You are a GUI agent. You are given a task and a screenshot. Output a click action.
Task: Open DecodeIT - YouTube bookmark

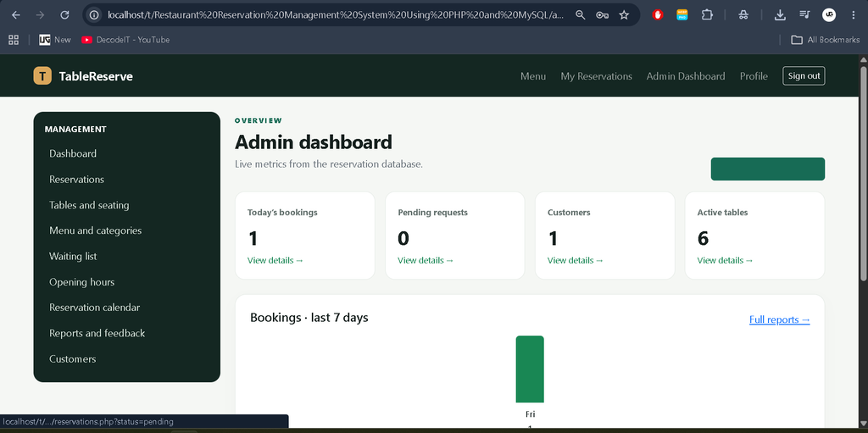125,40
